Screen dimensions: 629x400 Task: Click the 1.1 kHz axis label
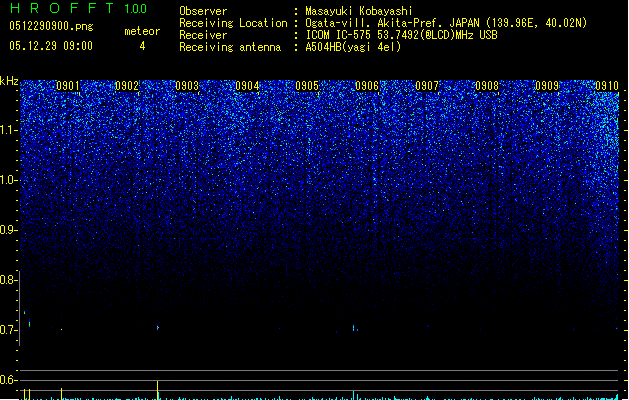[8, 130]
